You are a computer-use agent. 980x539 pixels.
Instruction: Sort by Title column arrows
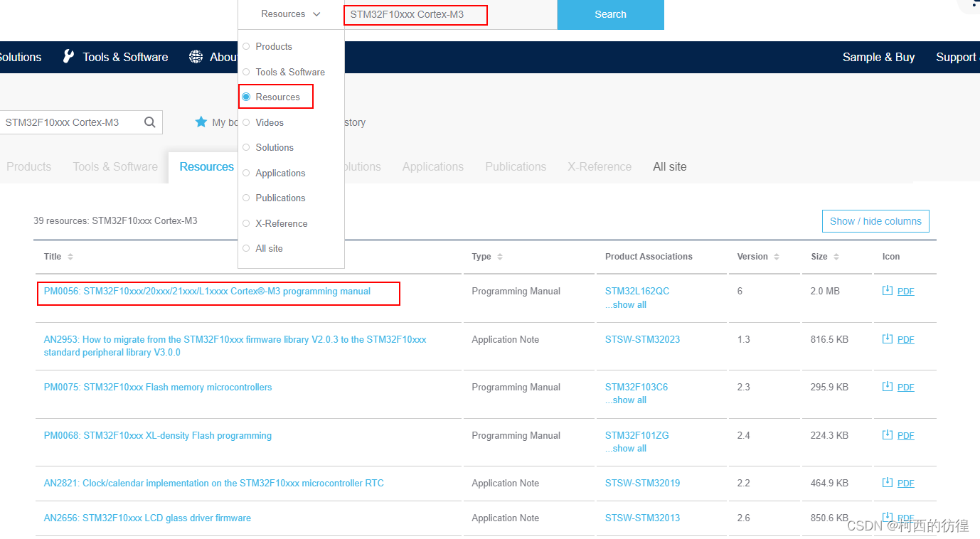pos(70,257)
